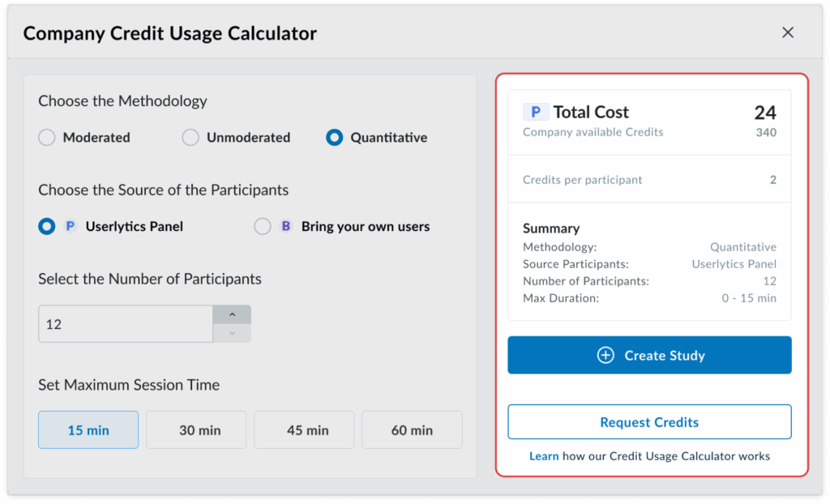Choose Bring your own users as participant source
Image resolution: width=830 pixels, height=504 pixels.
(263, 226)
